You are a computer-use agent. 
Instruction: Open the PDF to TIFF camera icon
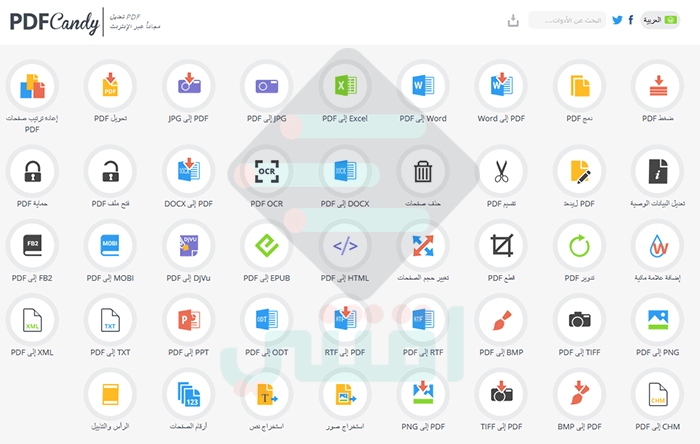[579, 320]
